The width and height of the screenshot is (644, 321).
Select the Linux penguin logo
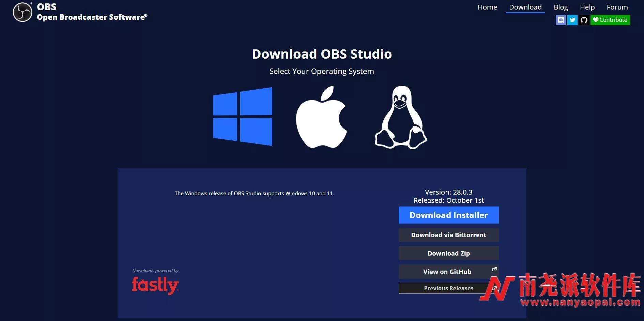pyautogui.click(x=401, y=117)
